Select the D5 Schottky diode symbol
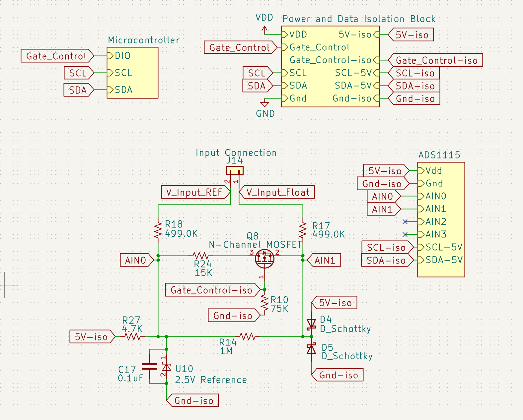Image resolution: width=523 pixels, height=420 pixels. [311, 349]
